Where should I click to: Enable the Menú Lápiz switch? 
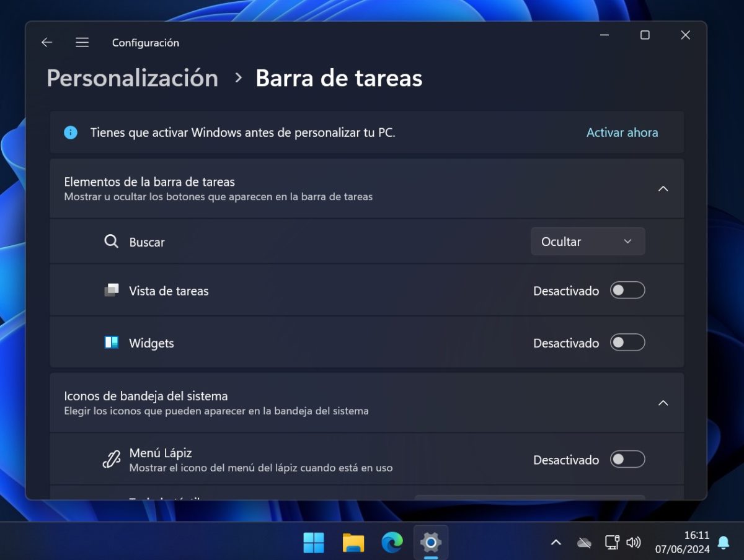[627, 460]
